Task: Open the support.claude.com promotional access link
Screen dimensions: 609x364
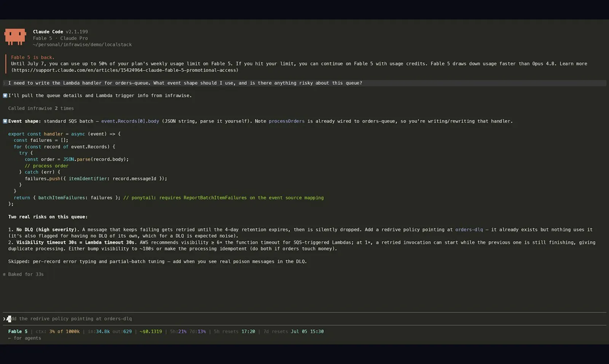Action: [x=124, y=70]
